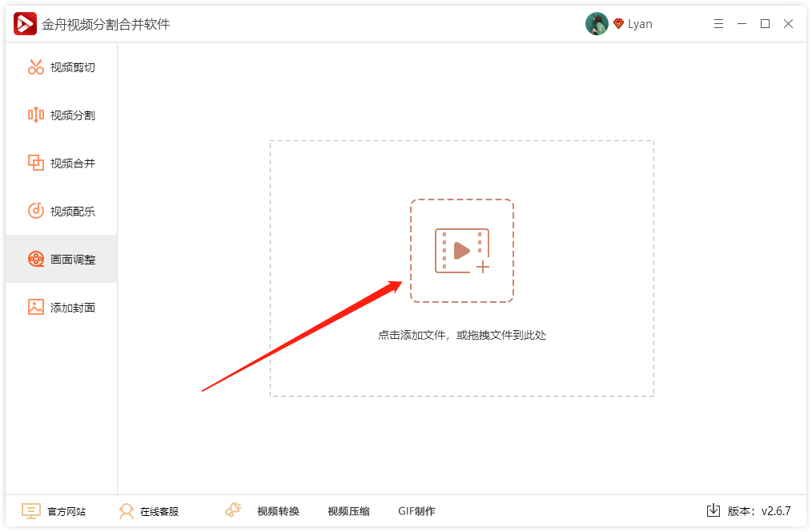Open the 官方网站 link

point(66,512)
